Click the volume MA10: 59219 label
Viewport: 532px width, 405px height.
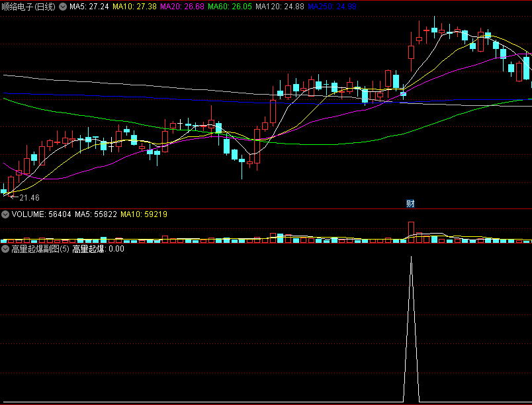pos(144,214)
